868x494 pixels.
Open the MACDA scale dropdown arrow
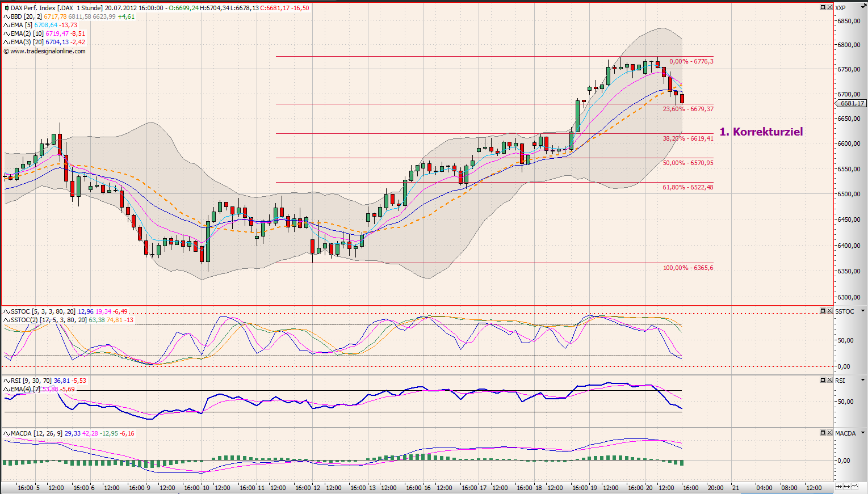coord(863,433)
